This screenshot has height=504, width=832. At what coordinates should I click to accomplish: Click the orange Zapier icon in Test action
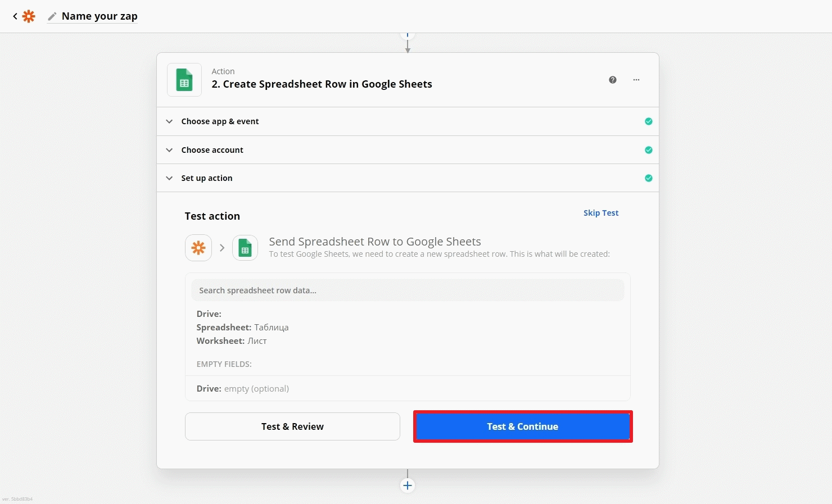click(x=198, y=248)
